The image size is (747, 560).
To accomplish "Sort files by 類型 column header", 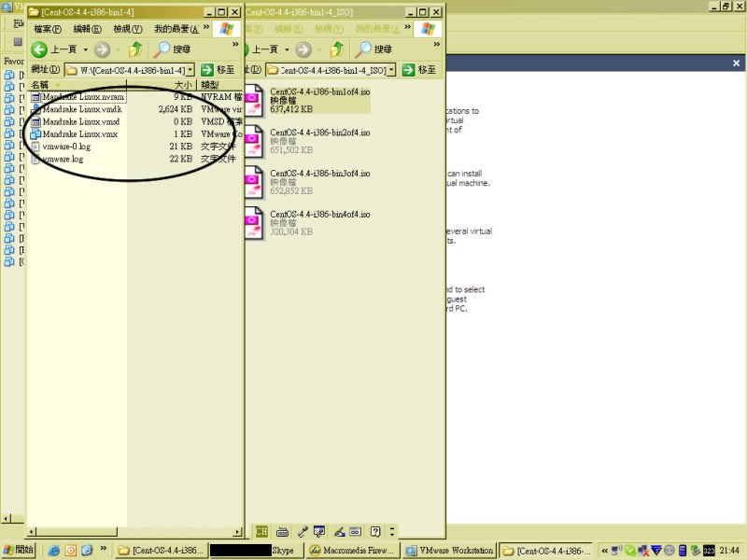I will pos(219,85).
